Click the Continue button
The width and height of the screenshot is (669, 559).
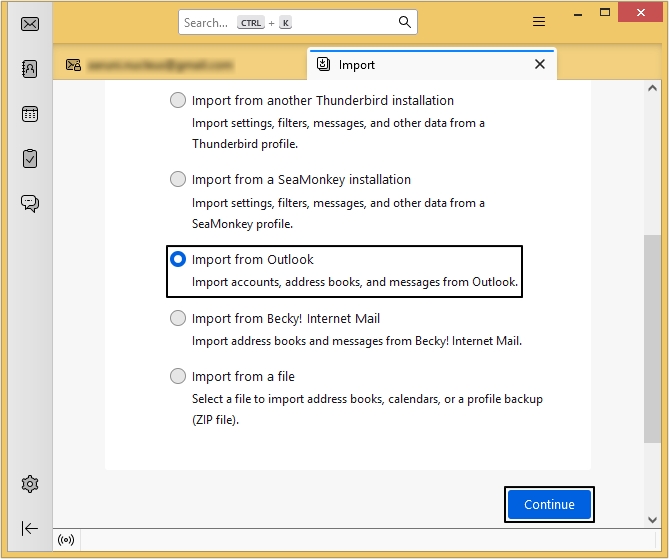pyautogui.click(x=549, y=504)
